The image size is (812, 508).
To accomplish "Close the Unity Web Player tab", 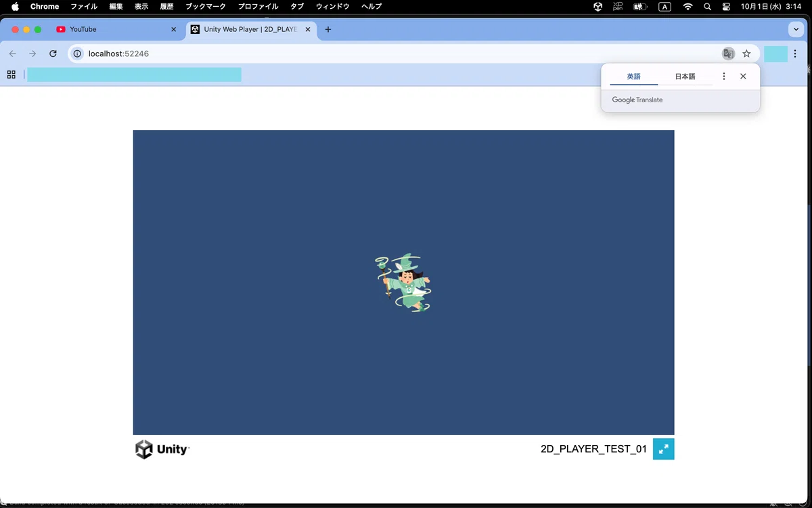I will tap(308, 30).
